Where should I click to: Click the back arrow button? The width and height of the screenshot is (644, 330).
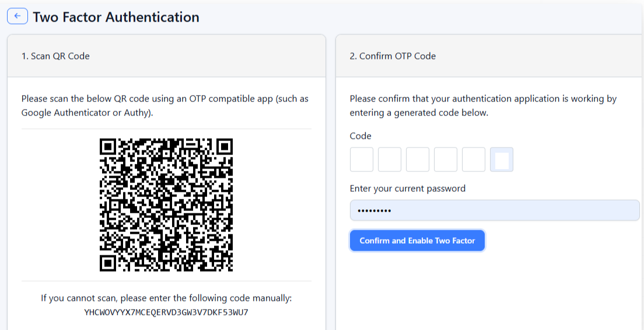coord(17,16)
